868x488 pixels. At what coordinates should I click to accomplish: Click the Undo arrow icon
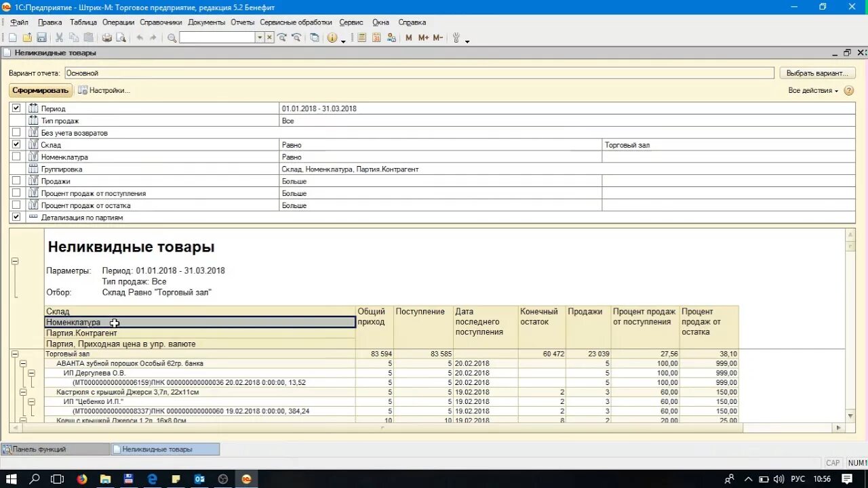(139, 38)
